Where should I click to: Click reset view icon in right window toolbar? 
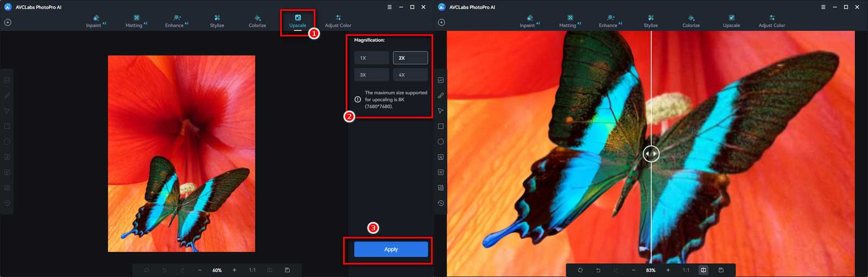point(580,270)
